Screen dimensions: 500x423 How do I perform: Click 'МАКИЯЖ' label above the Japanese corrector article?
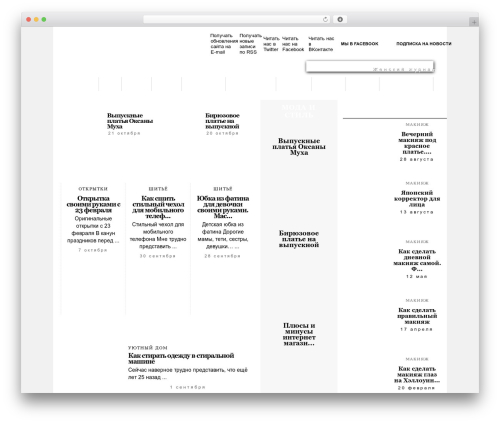pos(417,183)
